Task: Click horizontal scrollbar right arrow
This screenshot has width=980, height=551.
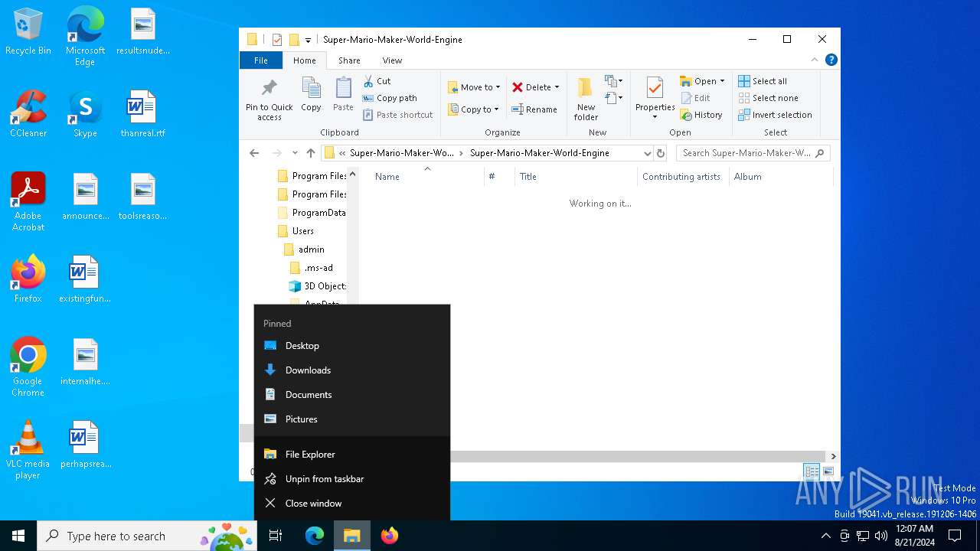Action: 833,456
